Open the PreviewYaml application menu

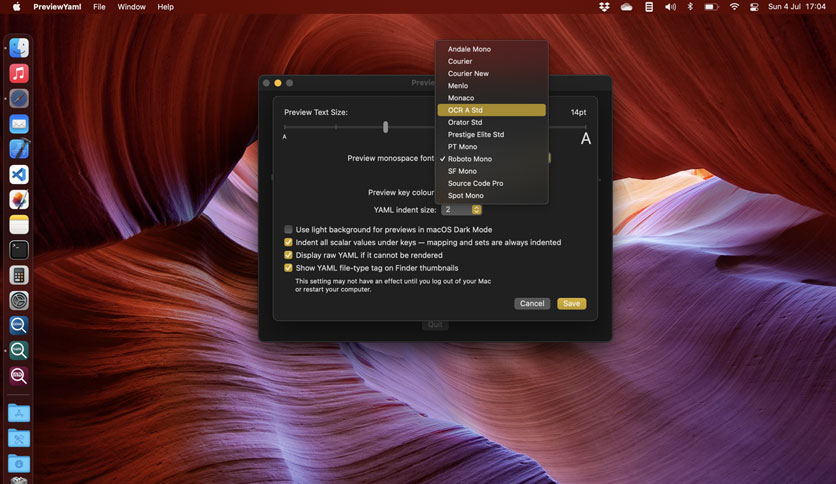coord(57,7)
